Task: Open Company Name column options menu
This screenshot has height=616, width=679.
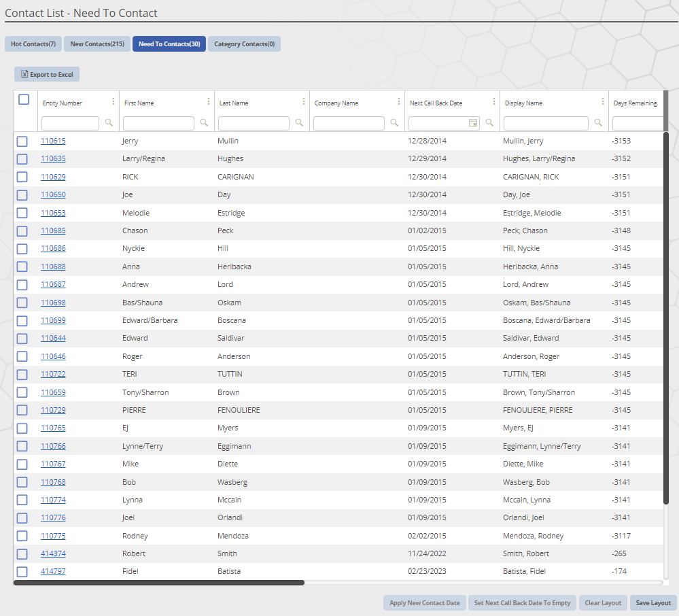Action: [399, 101]
